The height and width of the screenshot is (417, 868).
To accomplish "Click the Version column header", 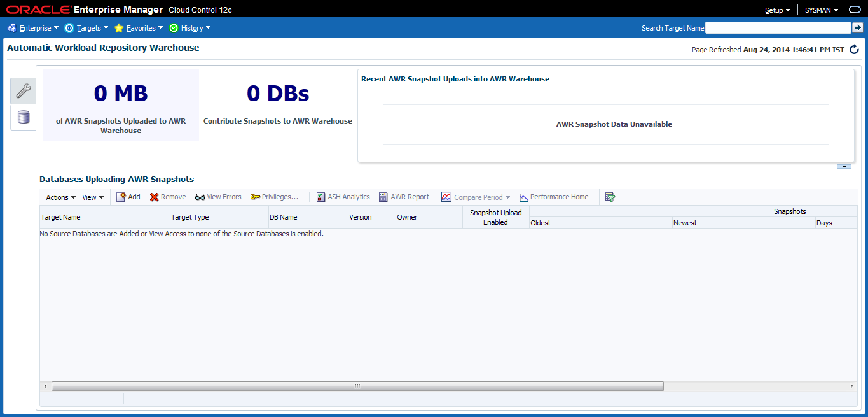I will 371,217.
